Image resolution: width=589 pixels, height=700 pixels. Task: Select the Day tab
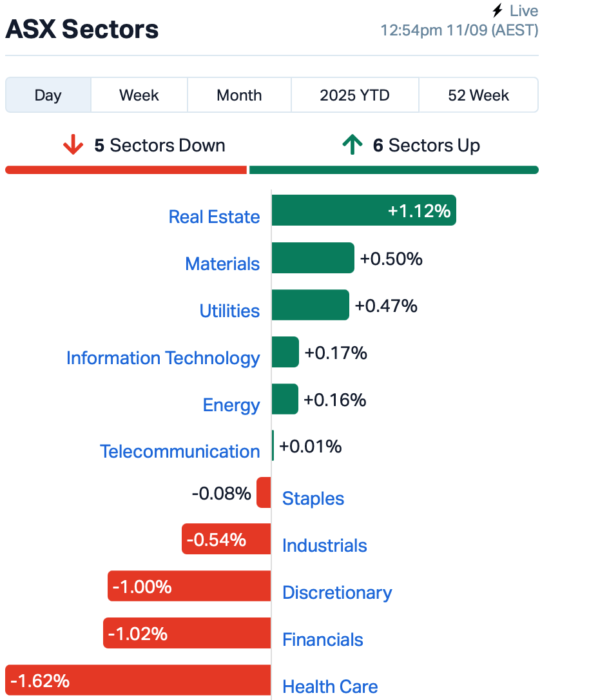tap(48, 95)
